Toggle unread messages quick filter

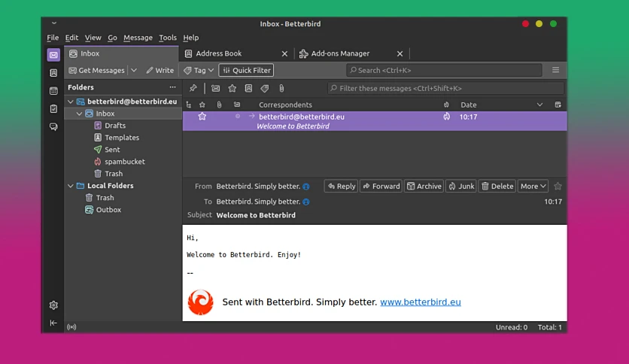pyautogui.click(x=216, y=88)
